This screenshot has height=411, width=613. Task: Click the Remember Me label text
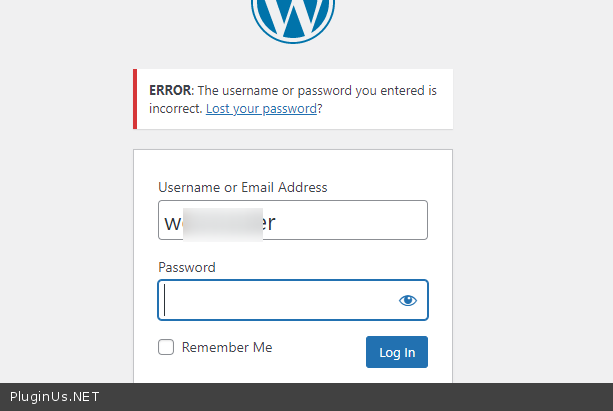pyautogui.click(x=227, y=347)
